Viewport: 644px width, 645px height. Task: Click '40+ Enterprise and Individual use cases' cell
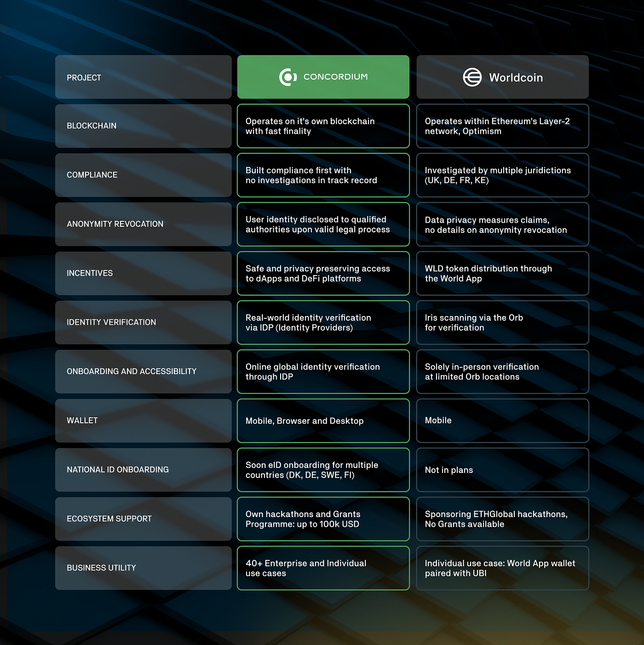coord(323,568)
